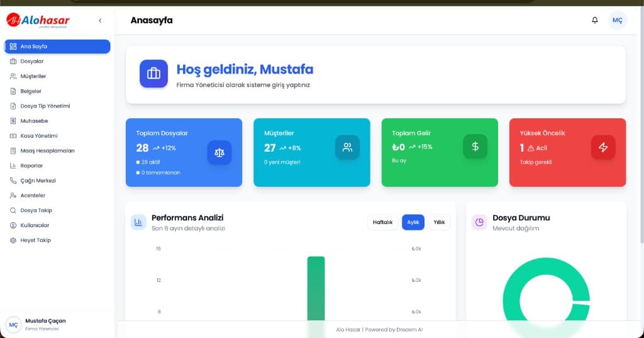This screenshot has height=338, width=644.
Task: Click the 0 tamamlanan status text
Action: pos(160,172)
